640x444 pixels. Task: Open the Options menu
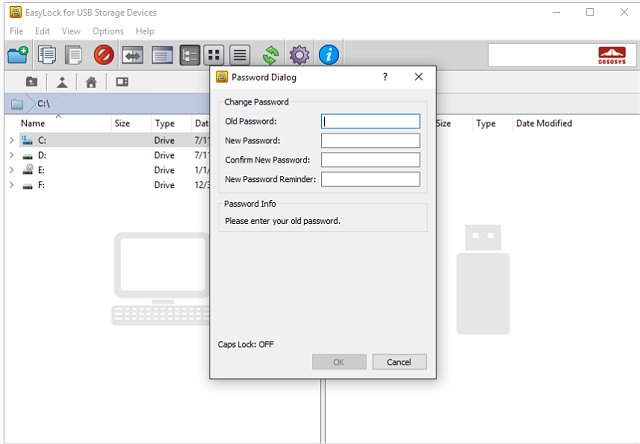pos(108,31)
